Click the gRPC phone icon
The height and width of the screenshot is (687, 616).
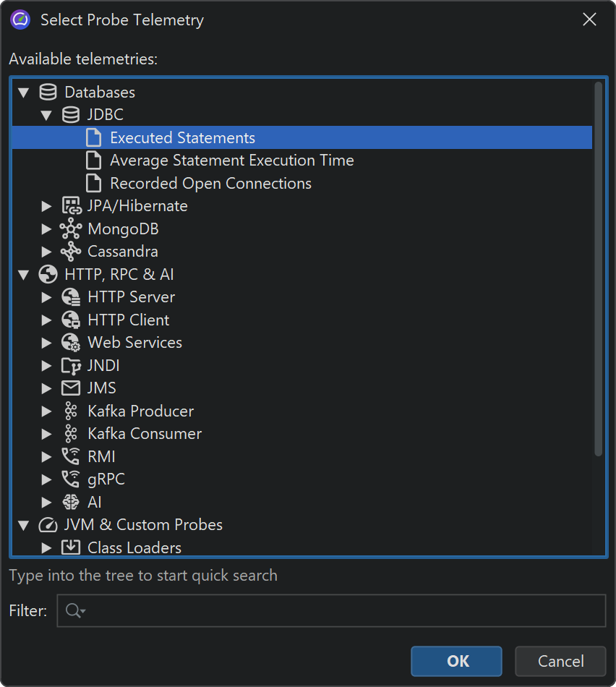coord(71,479)
